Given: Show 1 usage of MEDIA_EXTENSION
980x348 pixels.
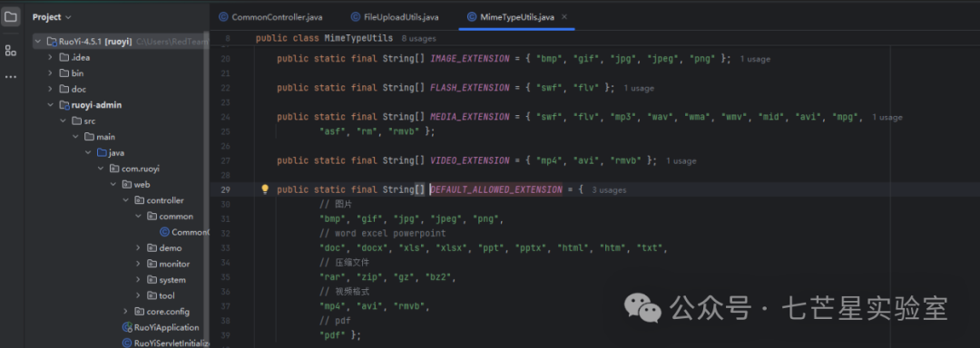Looking at the screenshot, I should [887, 117].
